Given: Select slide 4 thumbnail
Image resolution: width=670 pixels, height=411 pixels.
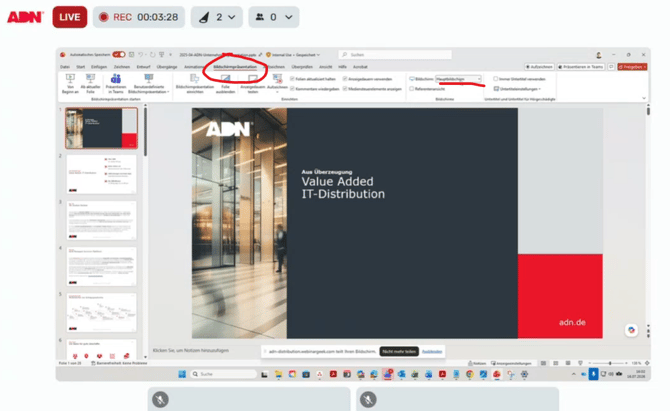Looking at the screenshot, I should (x=101, y=266).
